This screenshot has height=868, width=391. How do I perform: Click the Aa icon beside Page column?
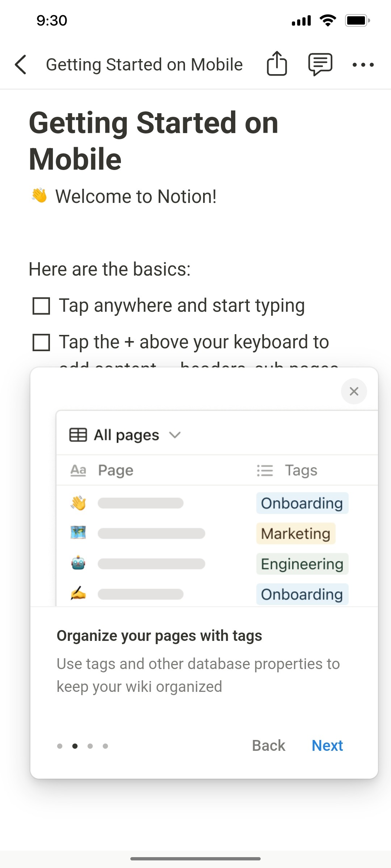pos(78,470)
